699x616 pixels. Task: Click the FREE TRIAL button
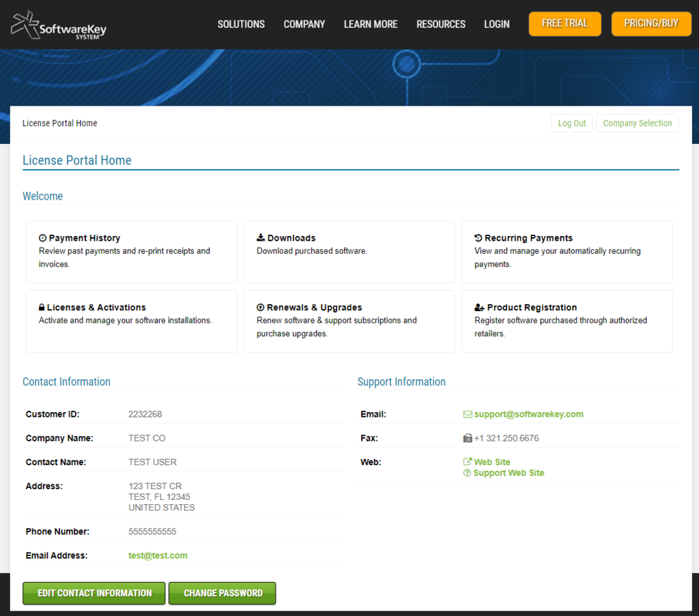coord(565,23)
